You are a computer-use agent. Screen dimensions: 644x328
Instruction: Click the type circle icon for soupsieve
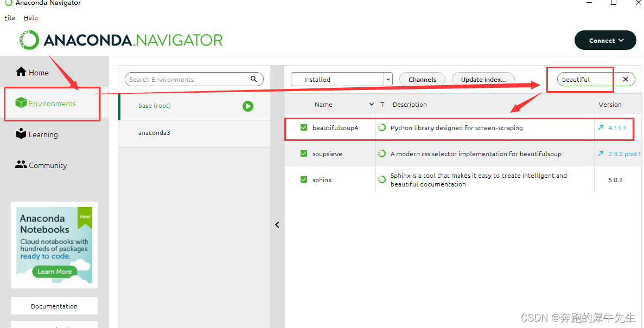point(382,153)
